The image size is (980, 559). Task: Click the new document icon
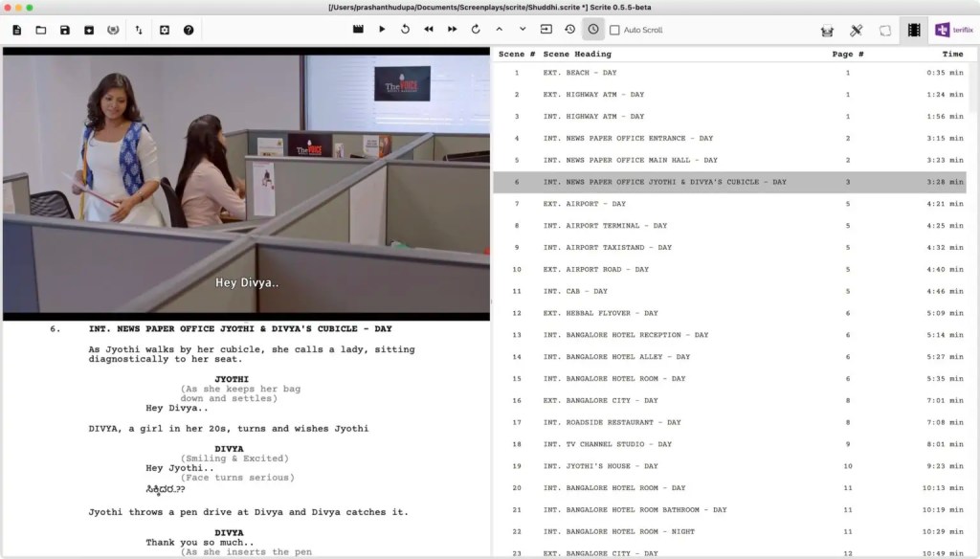17,30
